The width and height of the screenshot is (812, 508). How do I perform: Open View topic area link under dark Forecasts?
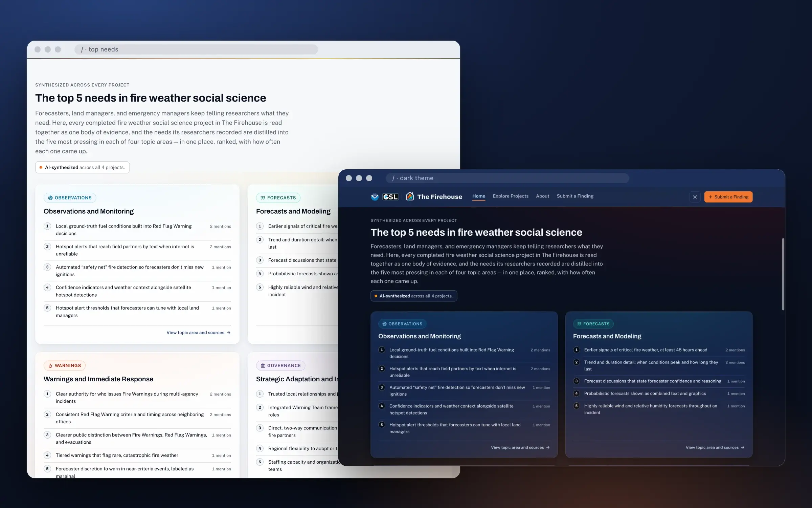click(715, 447)
